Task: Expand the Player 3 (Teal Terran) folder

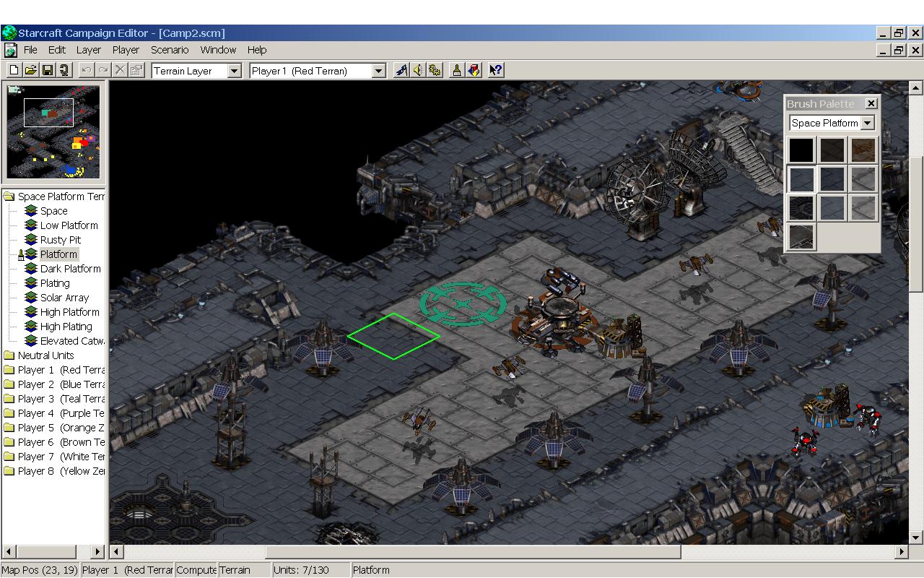Action: pyautogui.click(x=9, y=399)
